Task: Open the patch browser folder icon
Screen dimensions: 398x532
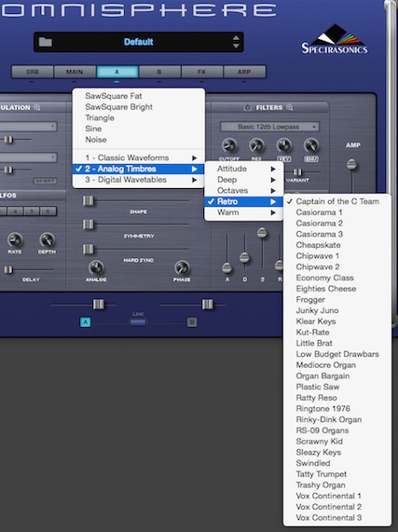Action: pyautogui.click(x=45, y=42)
